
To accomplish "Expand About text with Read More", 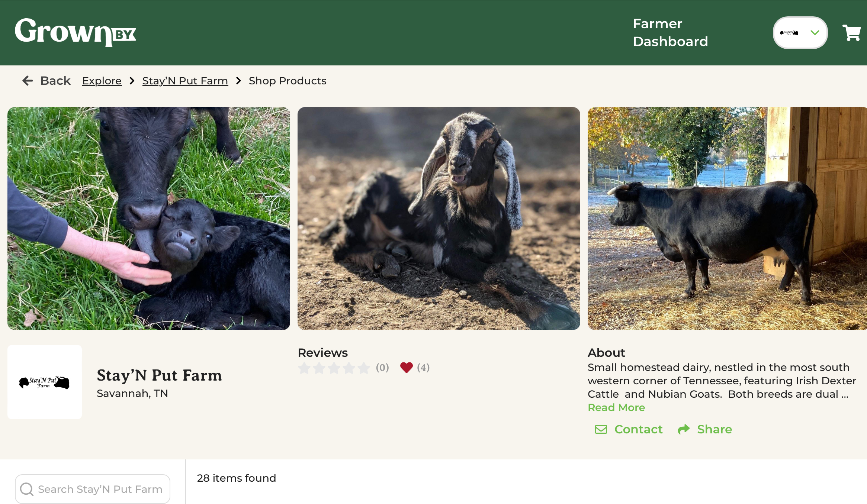I will pyautogui.click(x=616, y=407).
